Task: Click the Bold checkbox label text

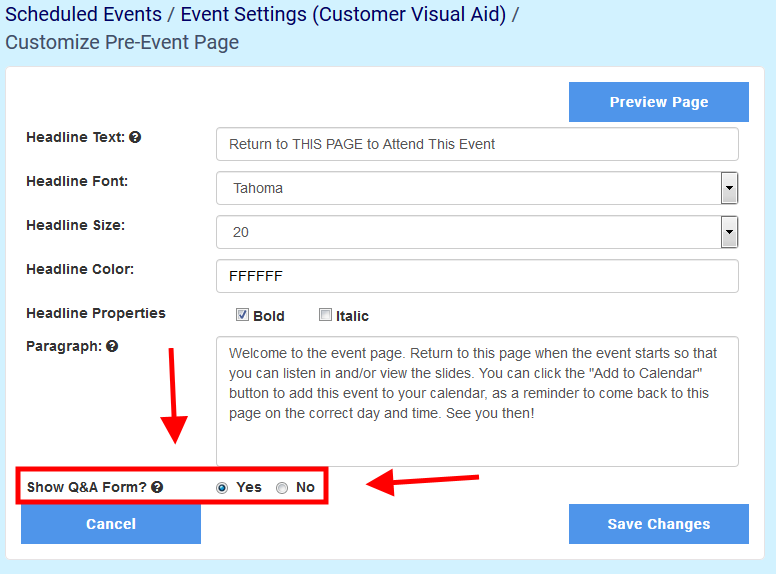Action: pos(269,316)
